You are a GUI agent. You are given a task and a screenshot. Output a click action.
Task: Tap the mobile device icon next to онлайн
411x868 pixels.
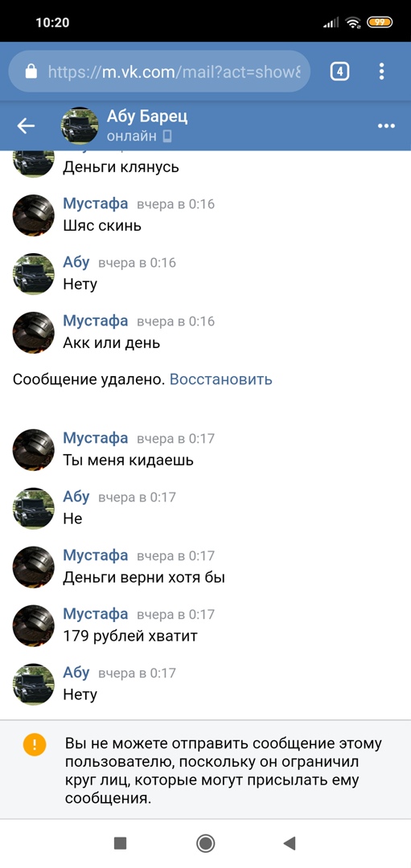point(166,136)
